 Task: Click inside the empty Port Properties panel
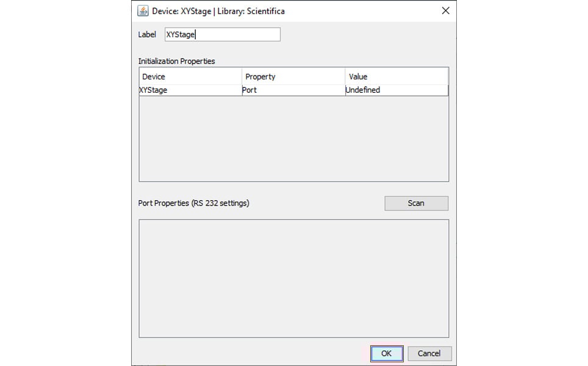293,278
